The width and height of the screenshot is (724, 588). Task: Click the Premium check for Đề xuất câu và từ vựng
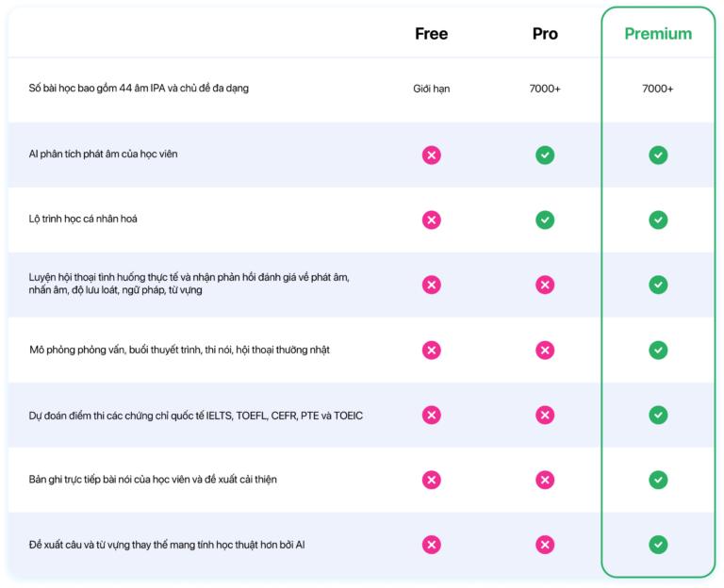tap(658, 545)
